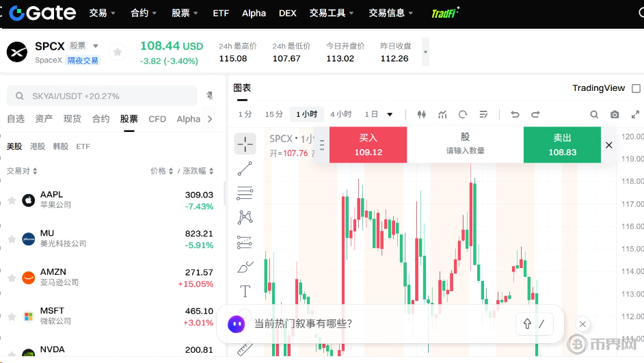Open more timeframes dropdown arrow

pyautogui.click(x=390, y=115)
